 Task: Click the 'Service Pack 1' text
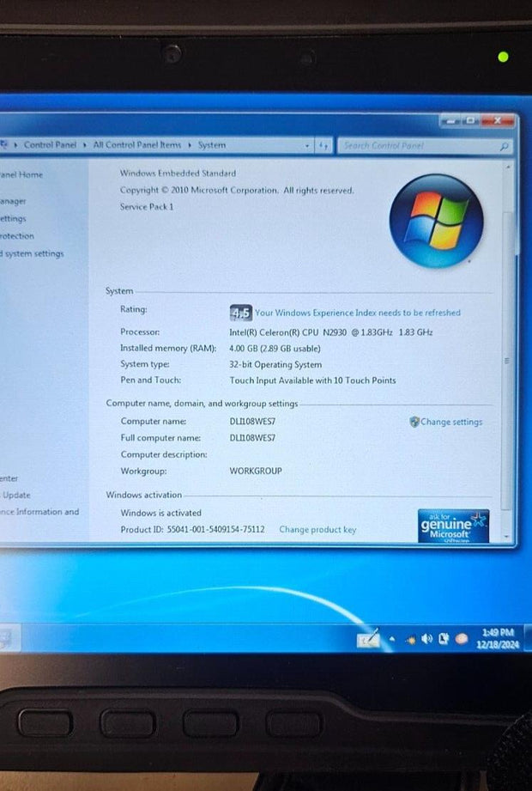click(147, 206)
